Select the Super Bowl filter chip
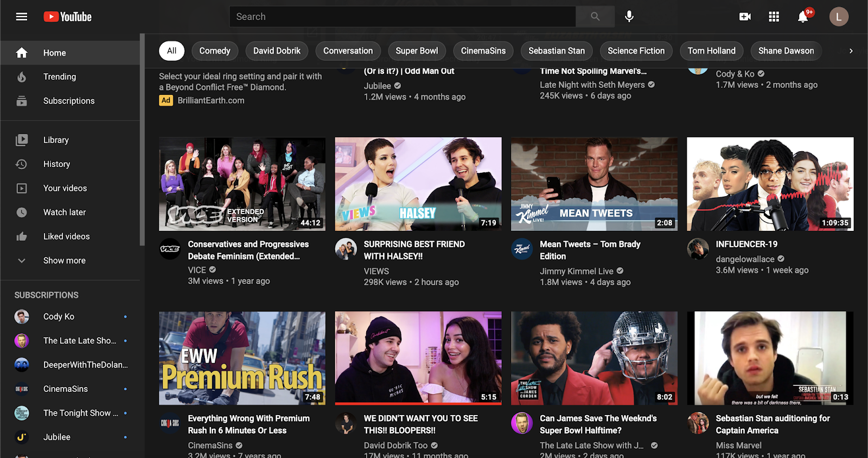Viewport: 868px width, 458px height. tap(417, 51)
